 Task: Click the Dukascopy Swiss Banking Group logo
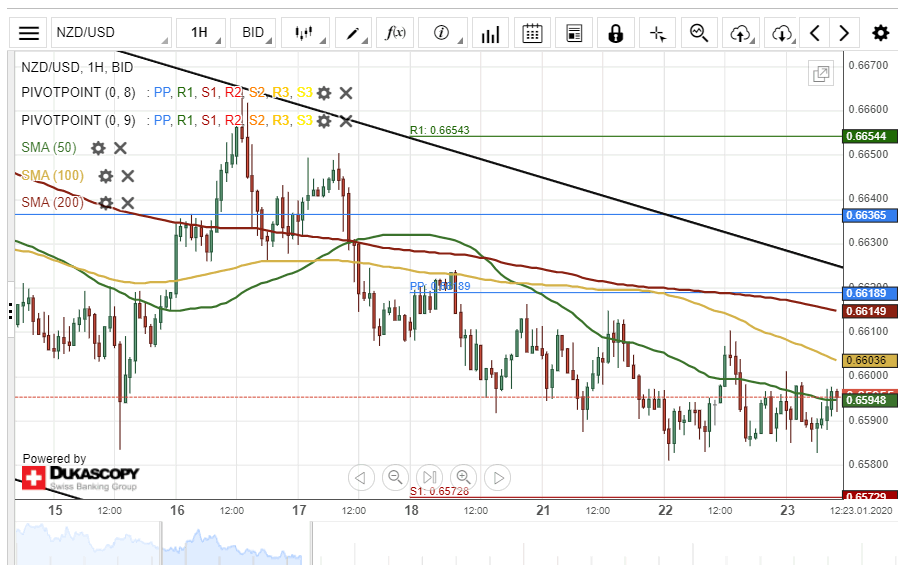coord(81,478)
